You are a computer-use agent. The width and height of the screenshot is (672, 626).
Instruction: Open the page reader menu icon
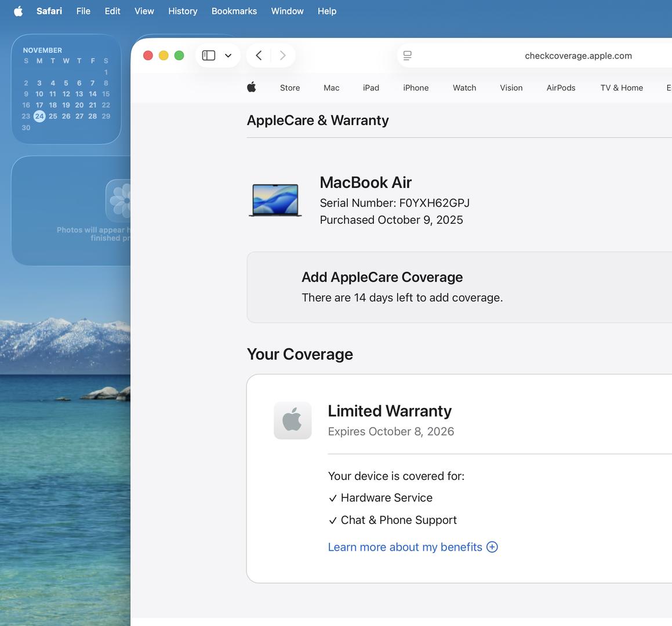[x=408, y=56]
